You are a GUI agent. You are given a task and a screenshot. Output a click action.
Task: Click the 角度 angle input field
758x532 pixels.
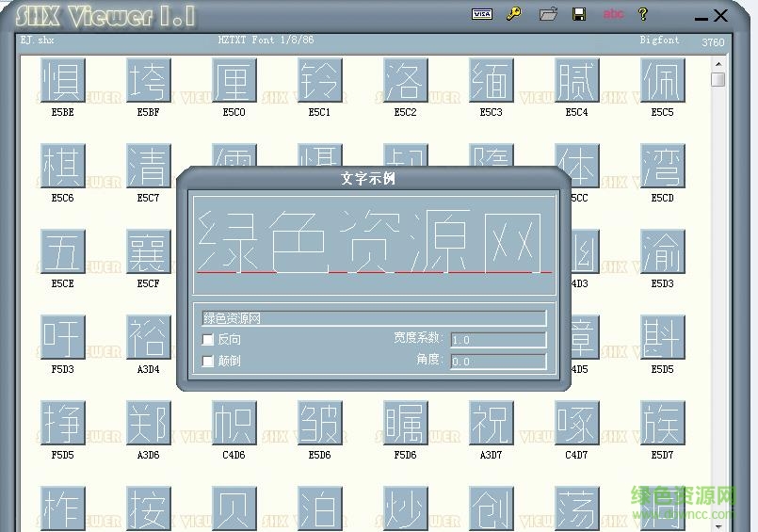coord(498,361)
